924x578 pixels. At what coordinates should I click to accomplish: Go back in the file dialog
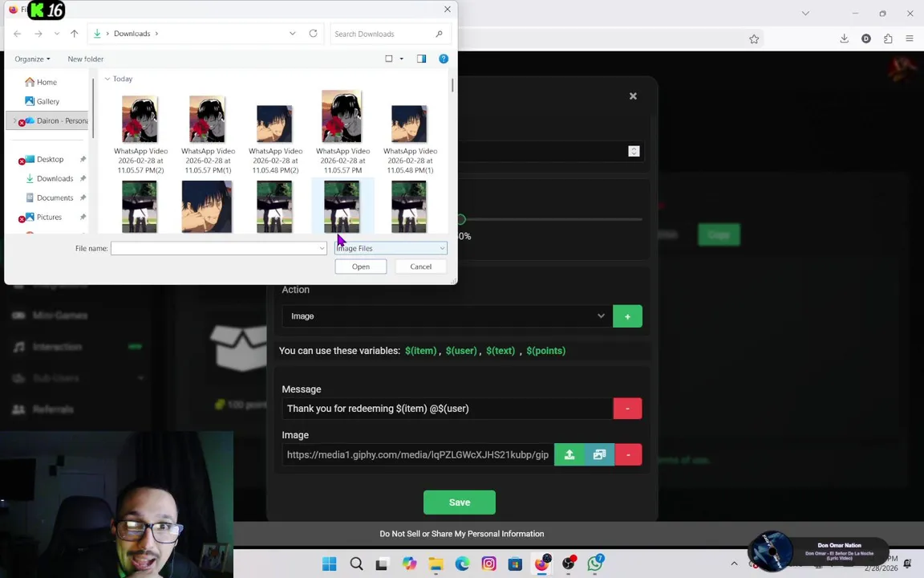(x=17, y=34)
